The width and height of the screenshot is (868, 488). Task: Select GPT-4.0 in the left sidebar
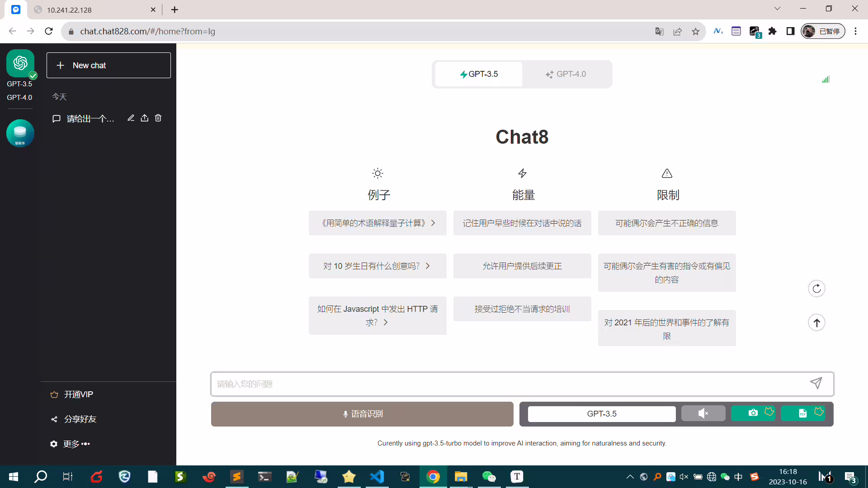tap(19, 98)
